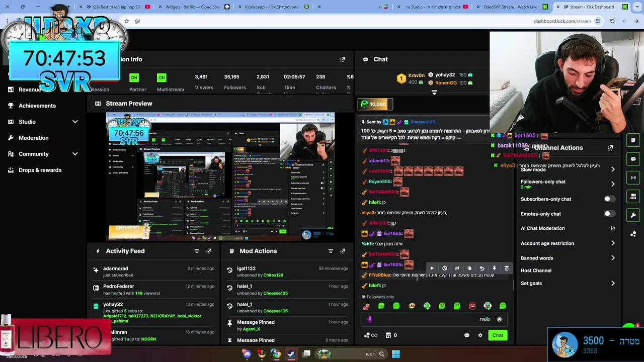Pop out the Mod Actions panel
Screen dimensions: 644x362
pos(343,251)
